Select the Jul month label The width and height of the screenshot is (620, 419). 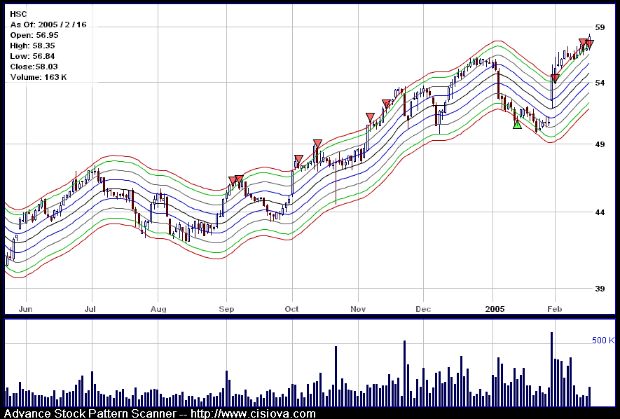point(91,309)
